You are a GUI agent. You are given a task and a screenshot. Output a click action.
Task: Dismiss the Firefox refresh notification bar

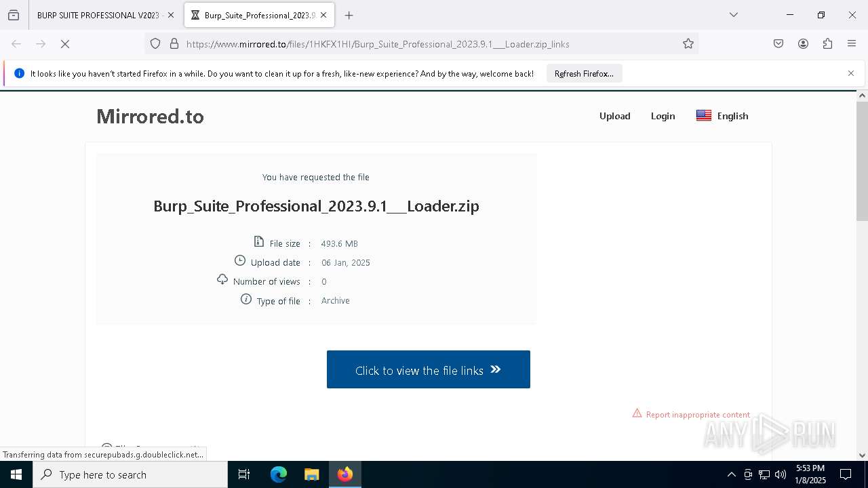click(851, 73)
